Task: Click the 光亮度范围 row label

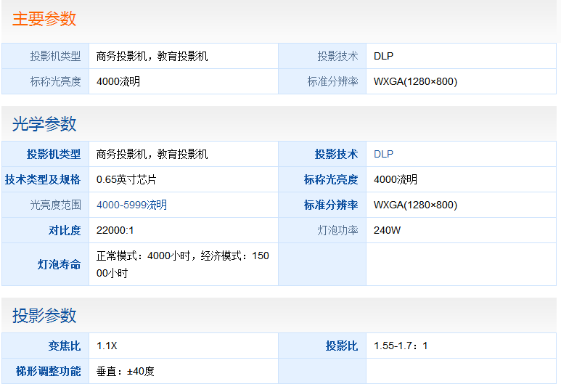Action: coord(55,205)
